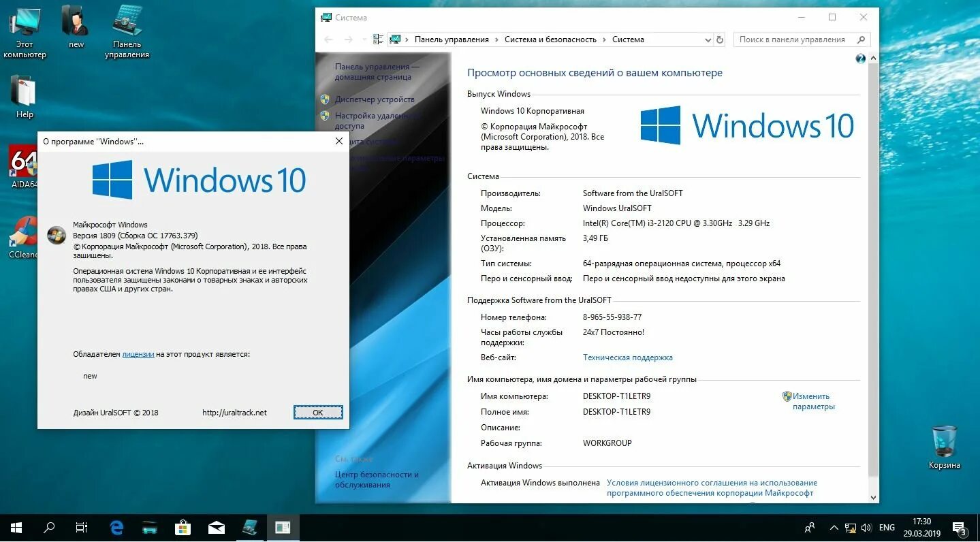Open taskbar search magnifier
The image size is (980, 542).
(x=49, y=528)
